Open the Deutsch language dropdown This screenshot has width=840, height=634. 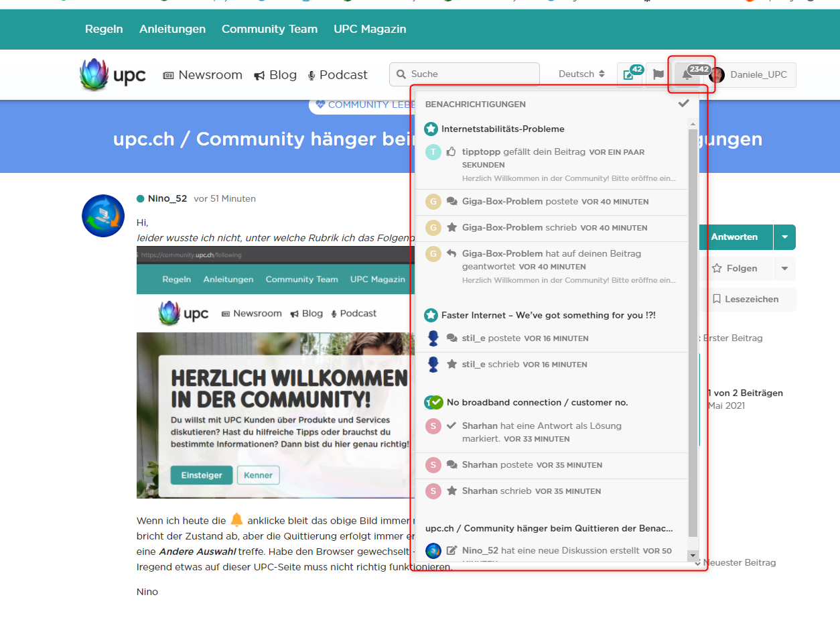point(581,74)
